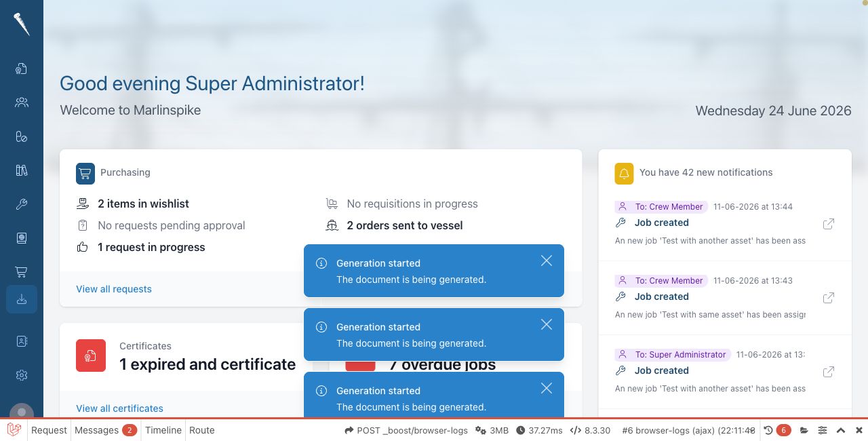
Task: Follow the View all certificates link
Action: (119, 408)
